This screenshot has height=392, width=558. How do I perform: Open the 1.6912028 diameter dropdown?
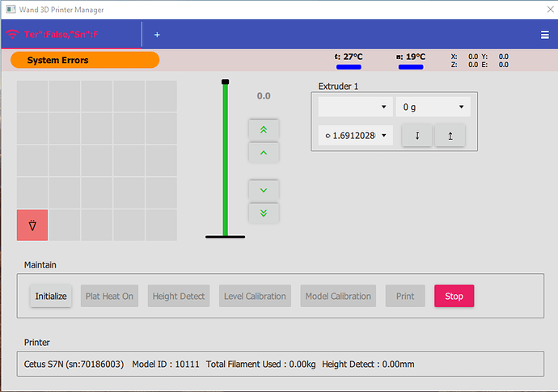point(356,135)
